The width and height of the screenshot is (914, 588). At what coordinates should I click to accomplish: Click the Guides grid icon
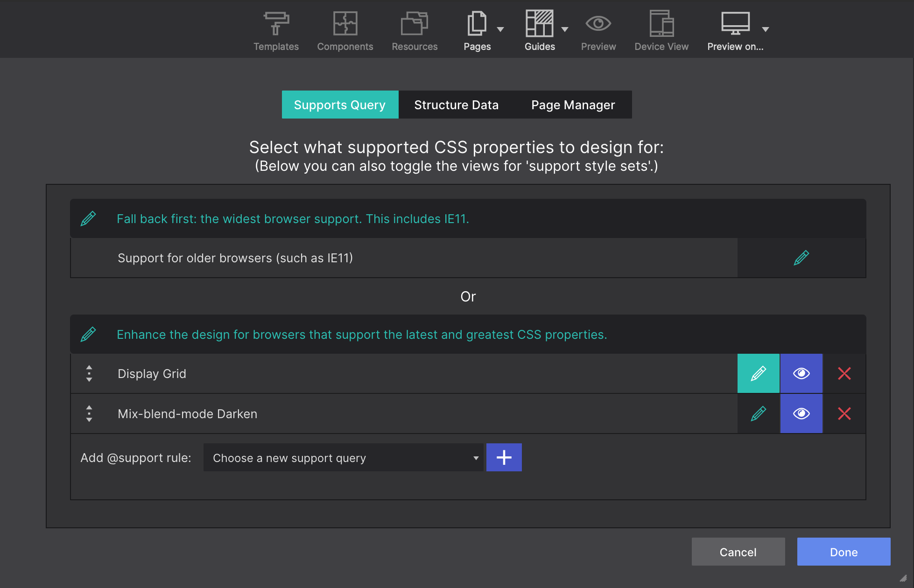[x=540, y=23]
